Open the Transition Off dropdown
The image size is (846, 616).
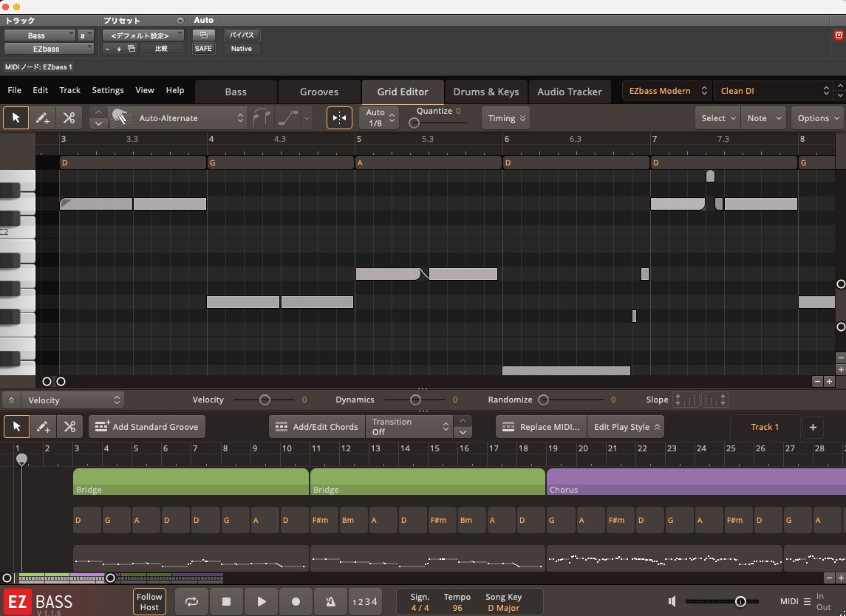(409, 427)
